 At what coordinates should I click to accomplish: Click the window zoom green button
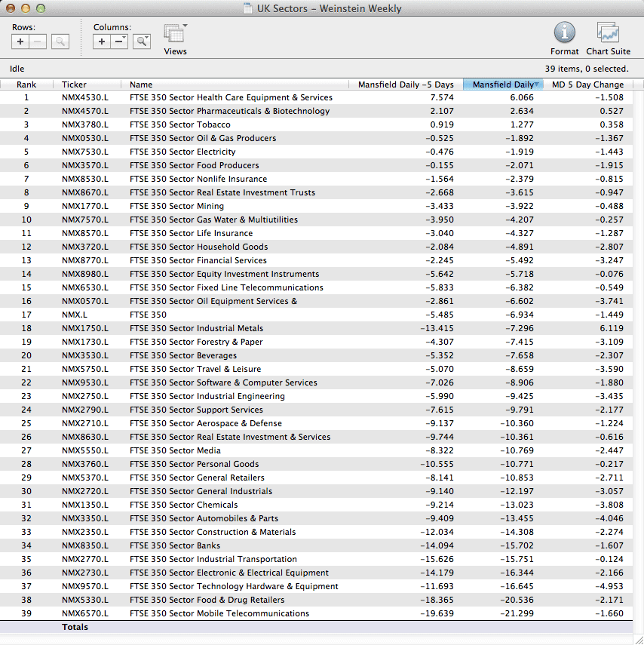pyautogui.click(x=41, y=8)
